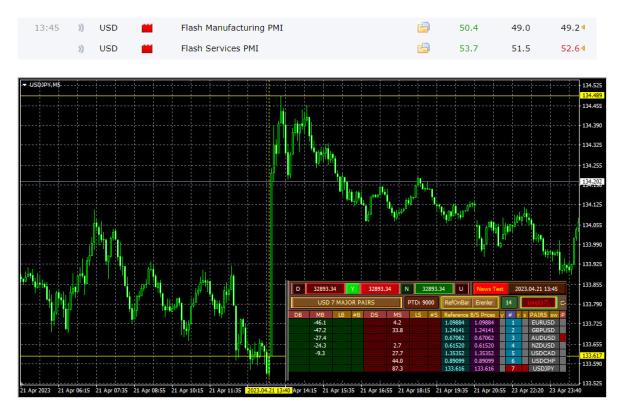Click the refresh icon at the panel's right edge

[562, 303]
